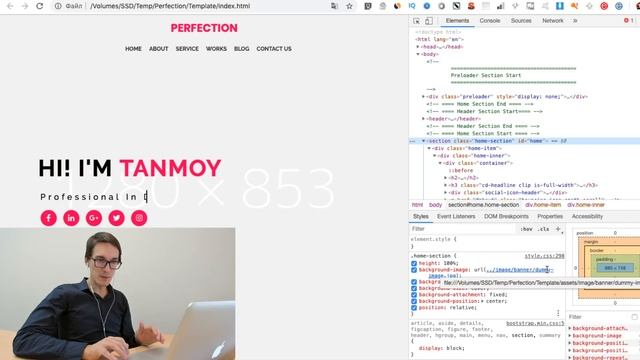Viewport: 640px width, 360px height.
Task: Click the PERFECTION site logo
Action: coord(204,28)
